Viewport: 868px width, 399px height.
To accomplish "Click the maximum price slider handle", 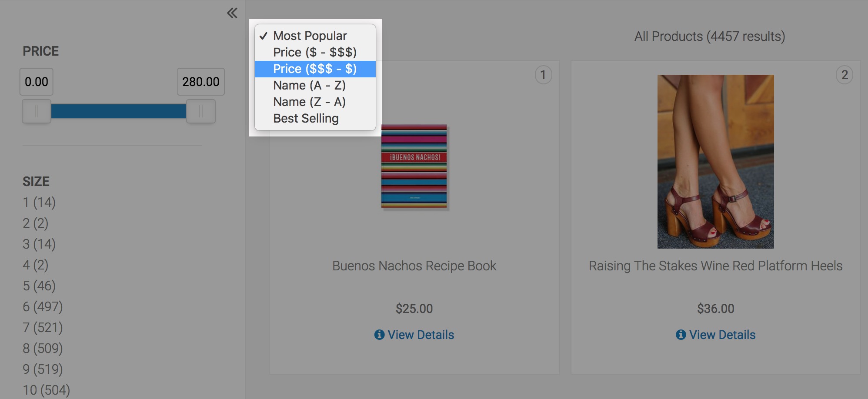I will coord(200,111).
